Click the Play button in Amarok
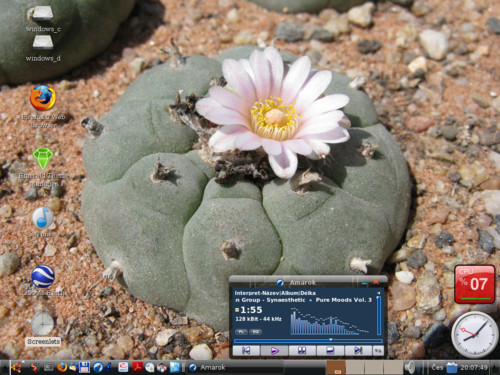Image resolution: width=500 pixels, height=375 pixels. pyautogui.click(x=274, y=350)
